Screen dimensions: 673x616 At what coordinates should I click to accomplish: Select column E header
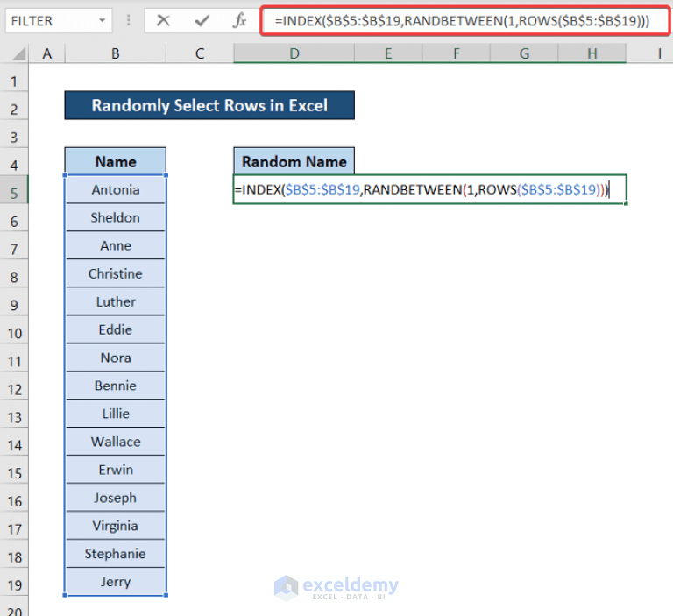[x=388, y=54]
